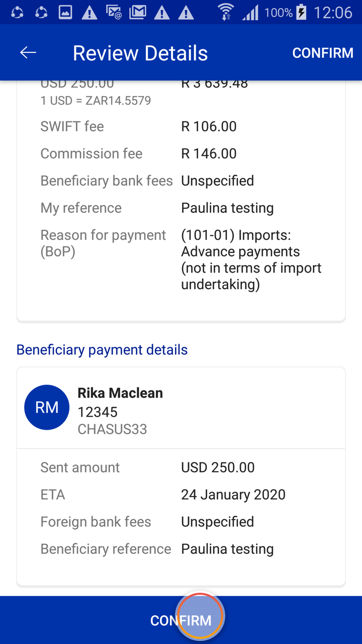The image size is (362, 644).
Task: Tap the CHASUS33 SWIFT code
Action: pyautogui.click(x=112, y=429)
